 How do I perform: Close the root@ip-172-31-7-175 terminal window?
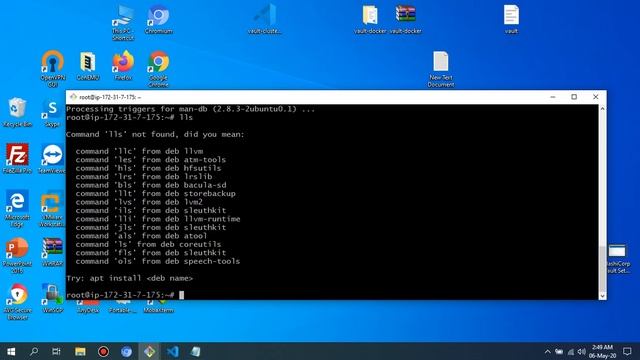tap(596, 97)
